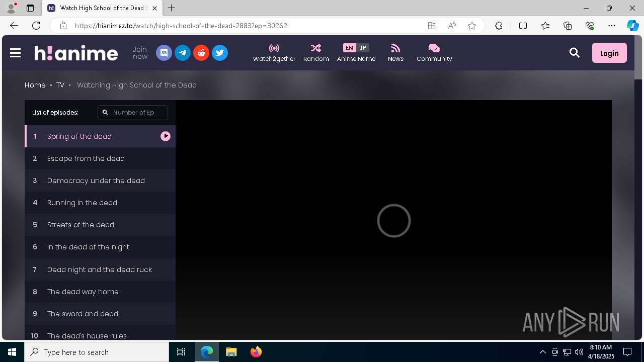644x362 pixels.
Task: Open the Telegram join link
Action: [x=183, y=53]
